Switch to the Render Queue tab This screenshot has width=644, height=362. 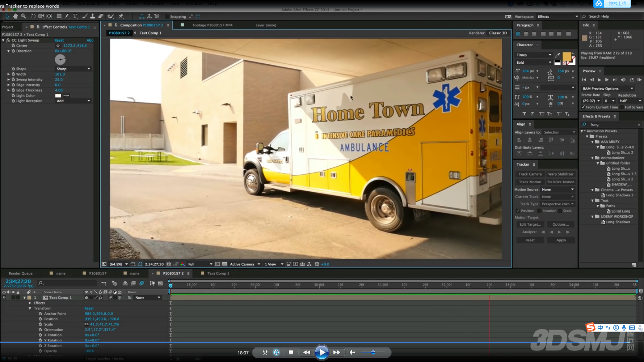click(21, 273)
